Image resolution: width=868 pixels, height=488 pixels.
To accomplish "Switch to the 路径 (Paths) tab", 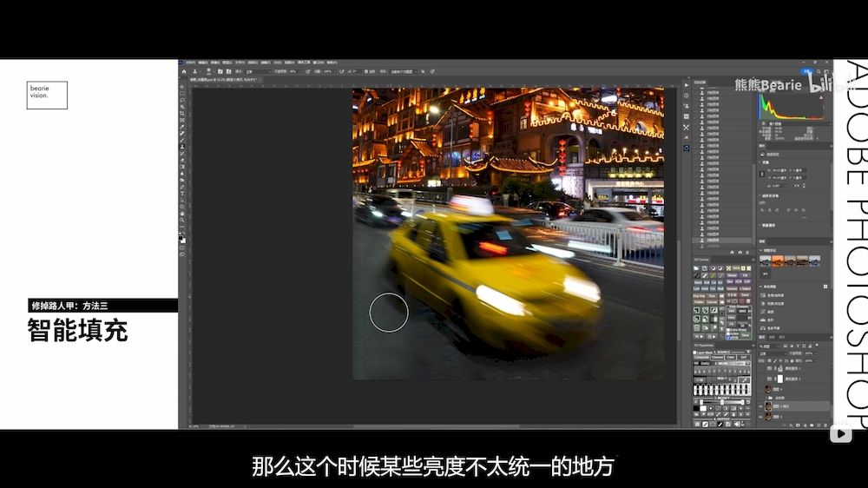I will click(782, 337).
